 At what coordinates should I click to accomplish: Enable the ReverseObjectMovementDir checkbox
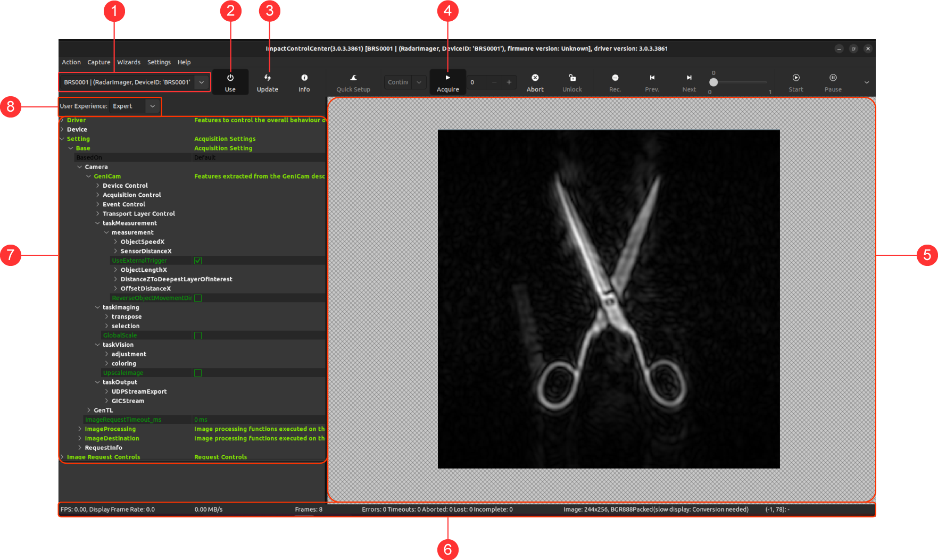click(198, 298)
